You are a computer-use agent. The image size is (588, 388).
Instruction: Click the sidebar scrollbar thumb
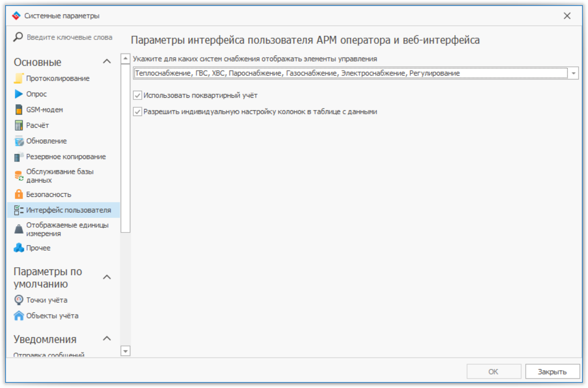click(x=126, y=148)
